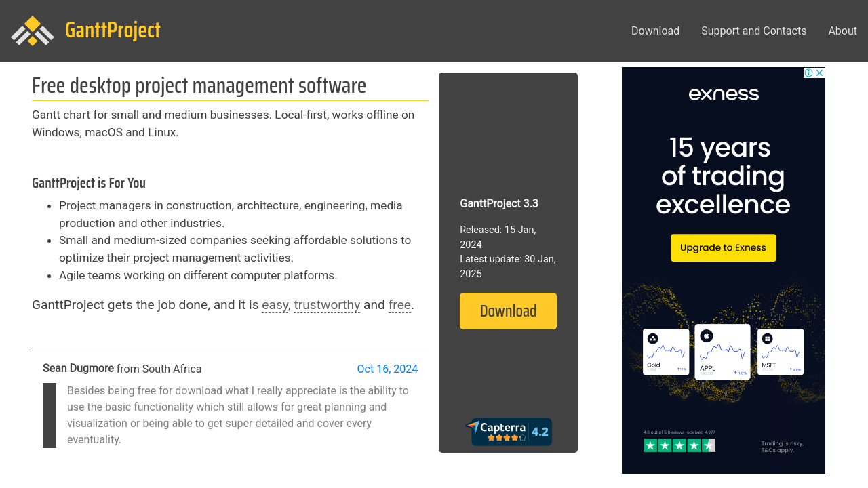Close the Exness advertisement with X icon

820,73
